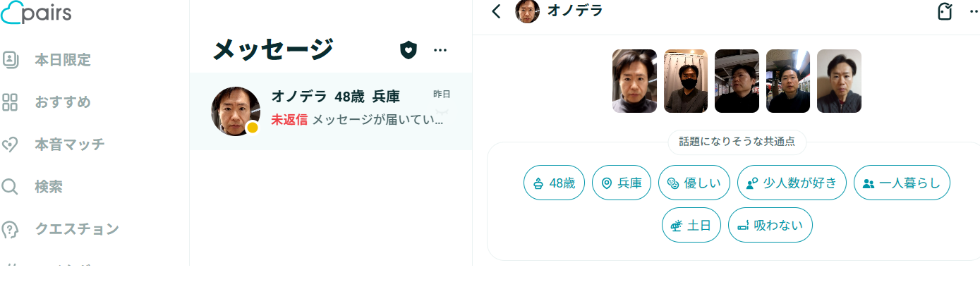Click the Pairs logo
This screenshot has width=980, height=282.
tap(36, 13)
